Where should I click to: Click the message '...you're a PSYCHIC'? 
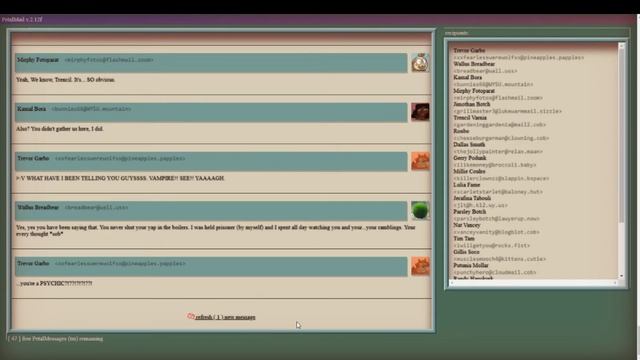click(x=54, y=283)
